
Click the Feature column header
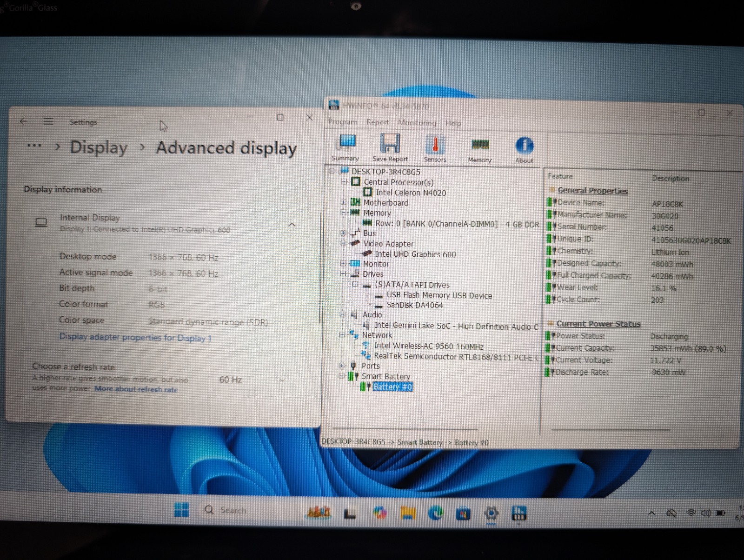coord(560,176)
